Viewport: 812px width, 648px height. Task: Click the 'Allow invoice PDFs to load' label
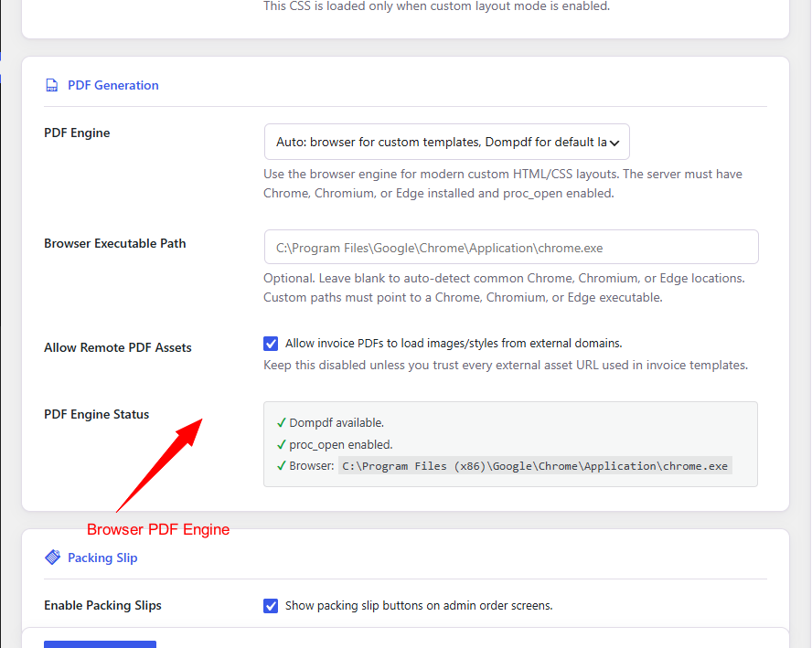[454, 343]
